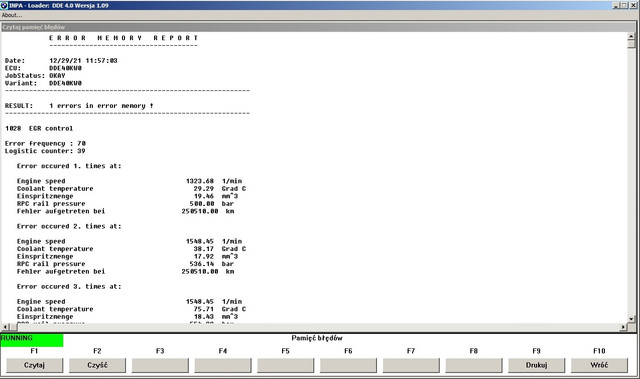
Task: Click the Czyść button under F2
Action: click(x=97, y=365)
